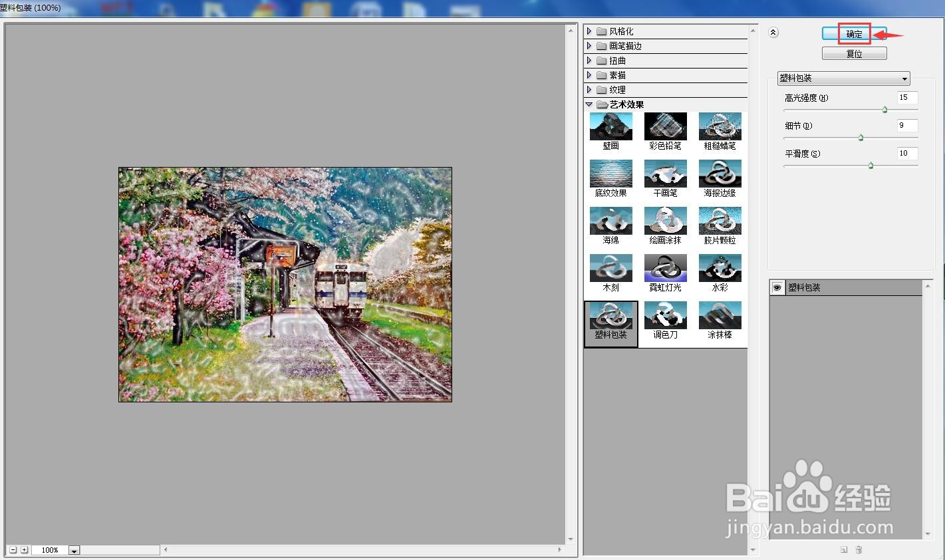
Task: Expand the 素描 filter folder
Action: 589,75
